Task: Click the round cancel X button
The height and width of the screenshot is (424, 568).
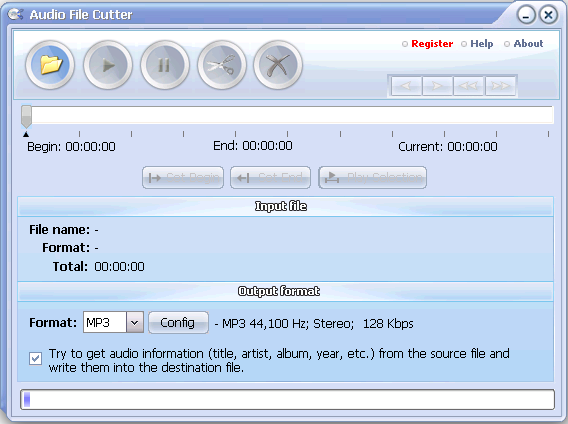Action: (x=278, y=65)
